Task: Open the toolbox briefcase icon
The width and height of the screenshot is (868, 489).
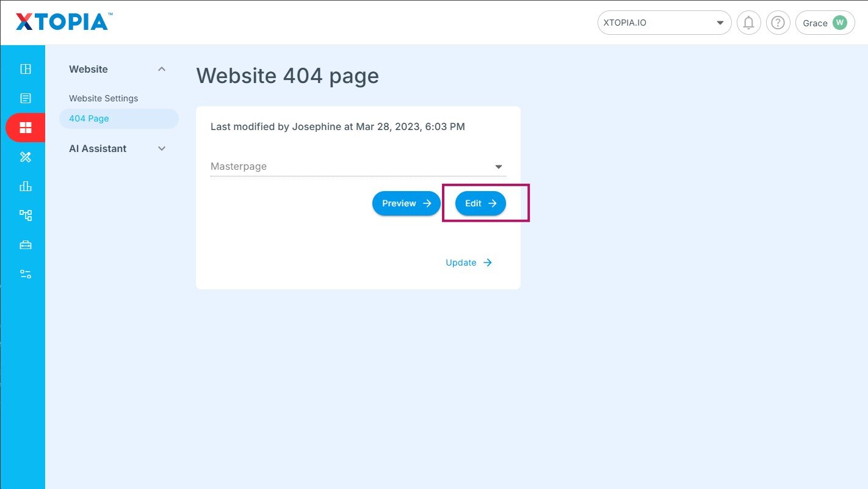Action: coord(26,245)
